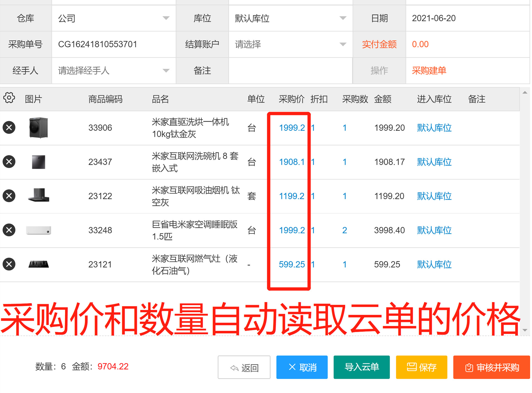532x393 pixels.
Task: Edit purchase price 1199.2 for item 23122
Action: 292,196
